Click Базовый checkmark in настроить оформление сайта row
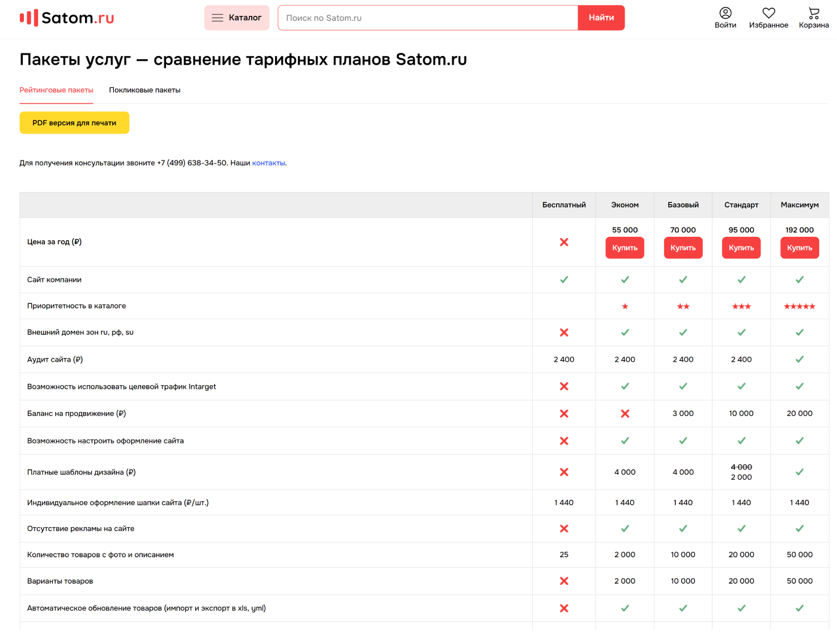This screenshot has height=644, width=837. coord(683,441)
